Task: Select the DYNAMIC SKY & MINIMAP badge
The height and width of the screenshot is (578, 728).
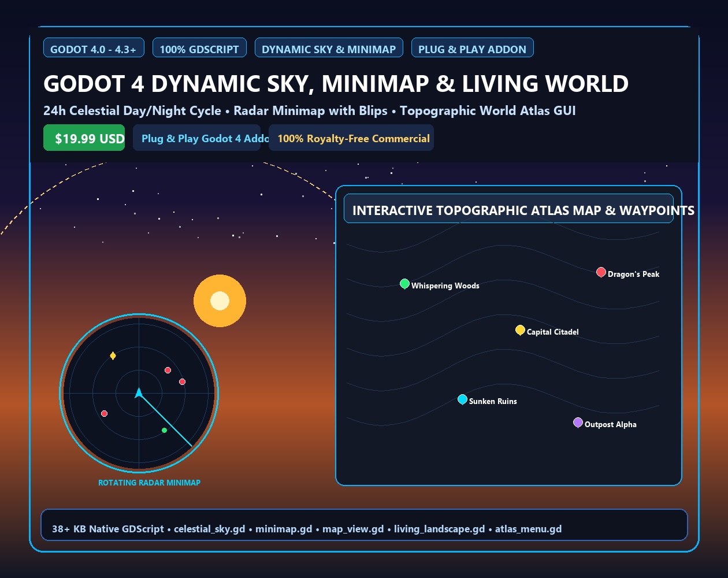Action: 329,48
